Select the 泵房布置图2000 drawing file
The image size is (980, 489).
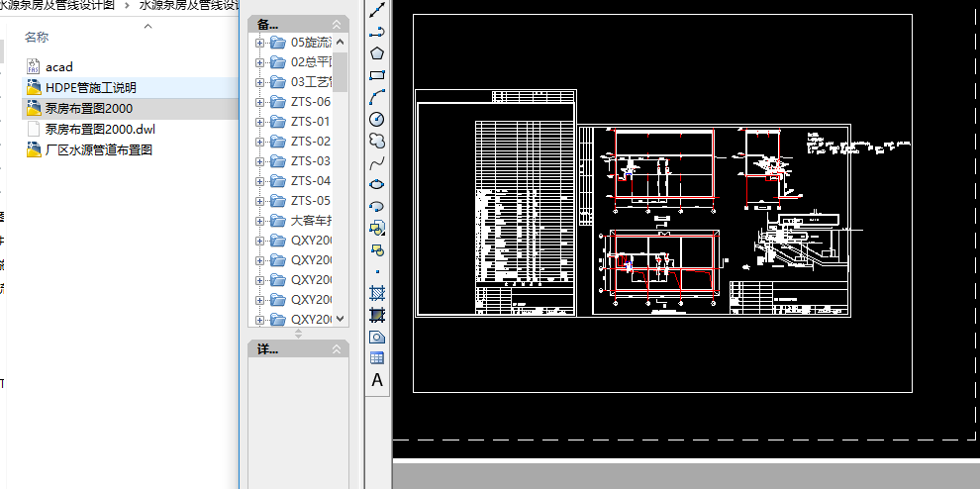[89, 108]
